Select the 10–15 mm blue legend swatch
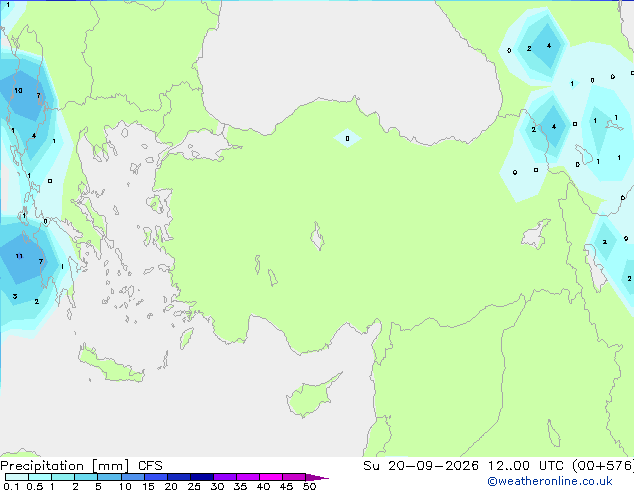 tap(133, 477)
